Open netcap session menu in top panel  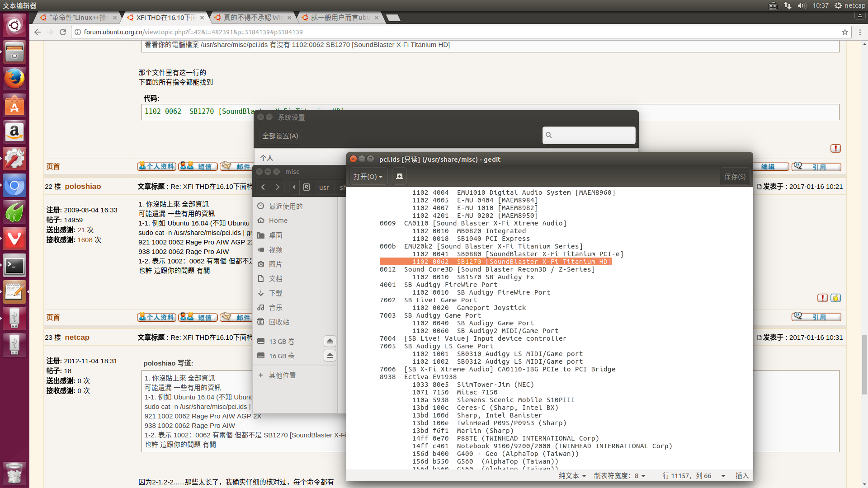tap(849, 5)
